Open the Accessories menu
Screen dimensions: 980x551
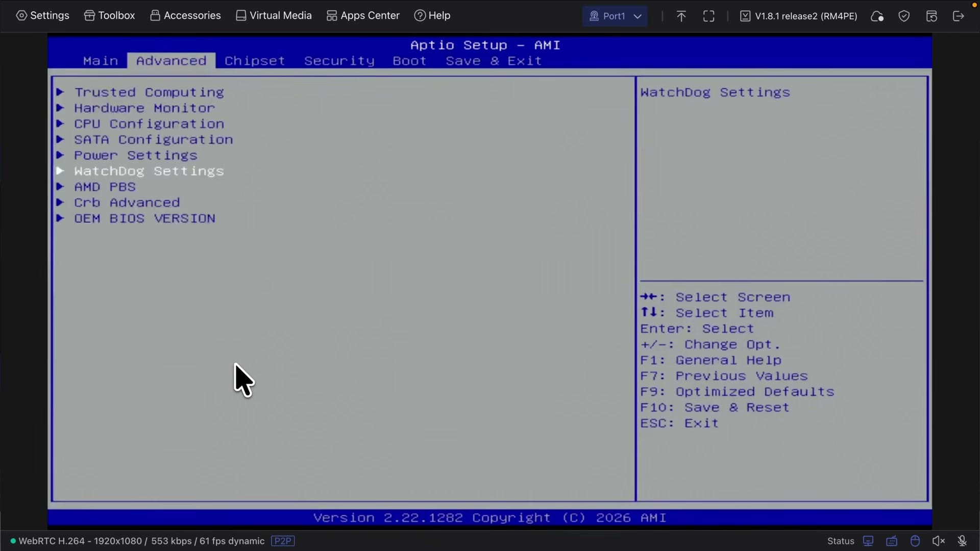pos(186,15)
